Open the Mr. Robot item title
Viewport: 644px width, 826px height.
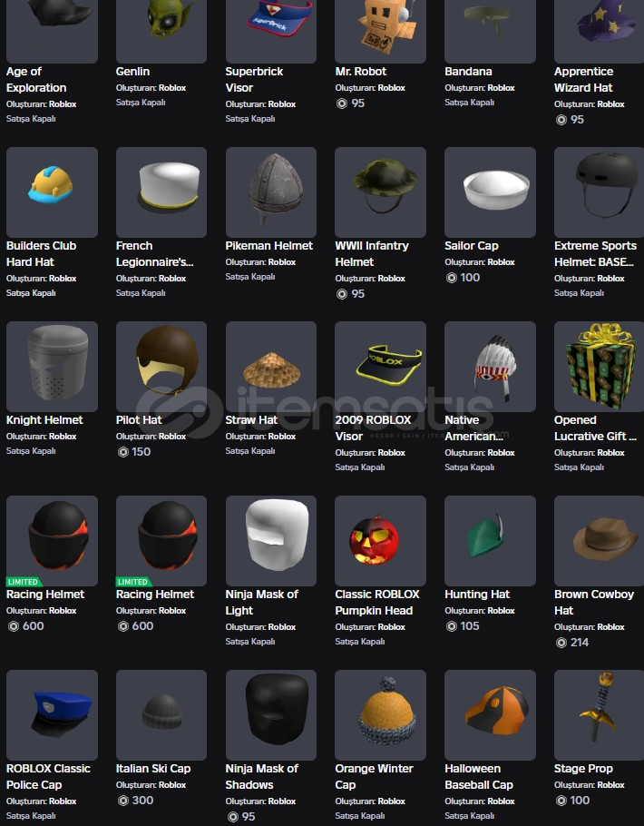[x=361, y=72]
